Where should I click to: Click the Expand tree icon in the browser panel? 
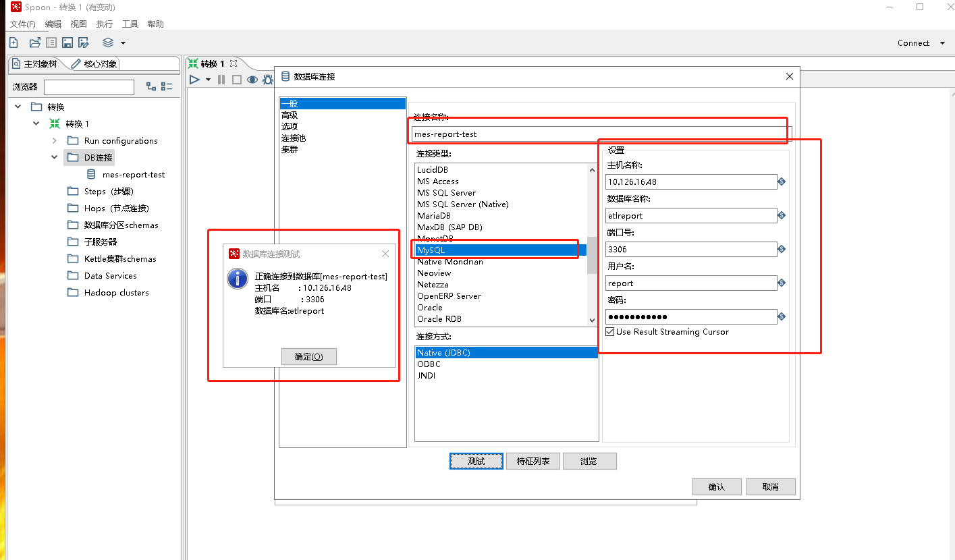151,87
